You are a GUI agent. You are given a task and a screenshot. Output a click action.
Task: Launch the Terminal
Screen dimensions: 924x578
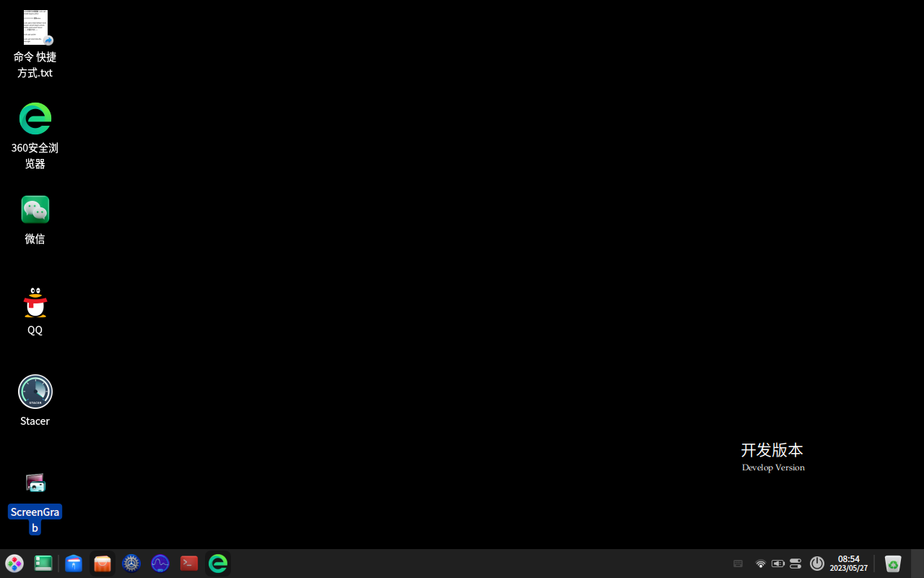[188, 564]
